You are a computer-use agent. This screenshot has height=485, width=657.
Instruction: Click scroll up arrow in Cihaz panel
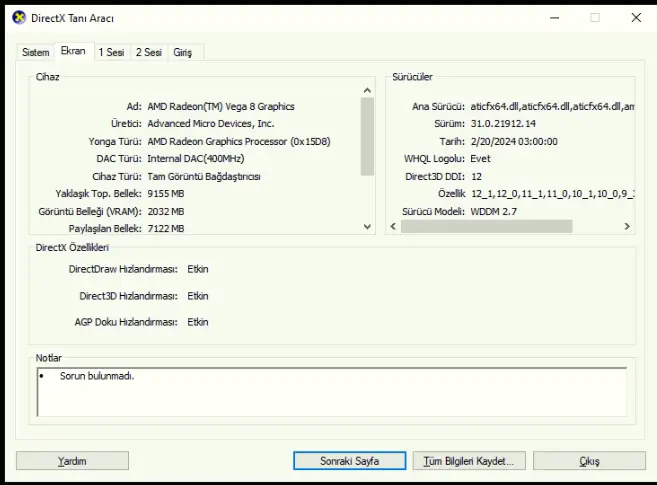367,90
